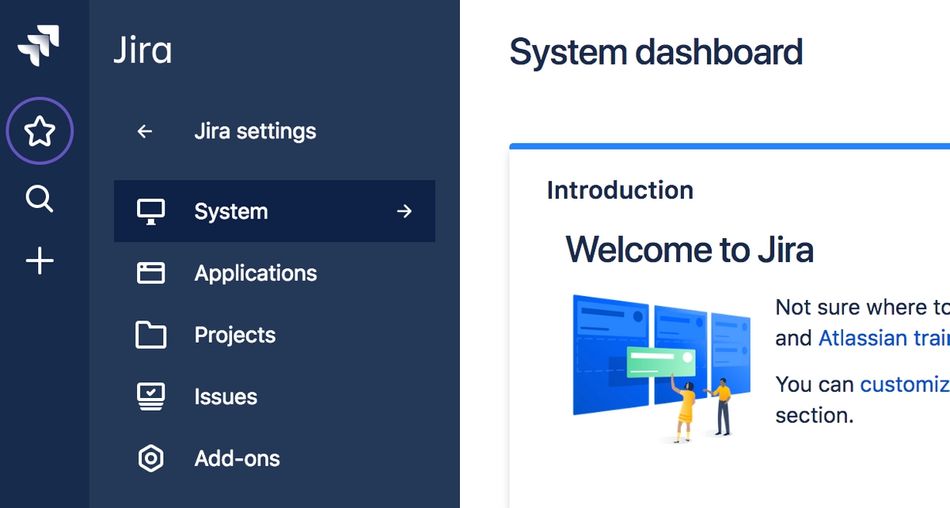
Task: Go back using the left arrow
Action: click(144, 131)
